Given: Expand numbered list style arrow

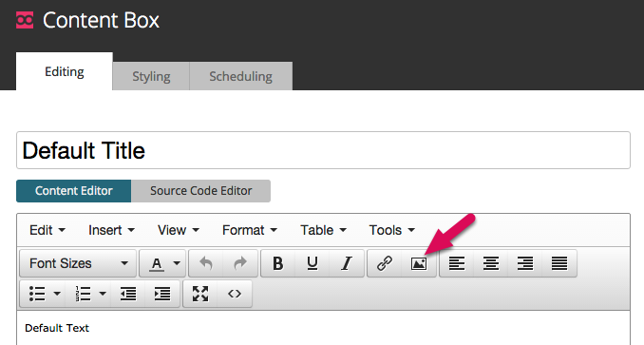Looking at the screenshot, I should pos(104,294).
